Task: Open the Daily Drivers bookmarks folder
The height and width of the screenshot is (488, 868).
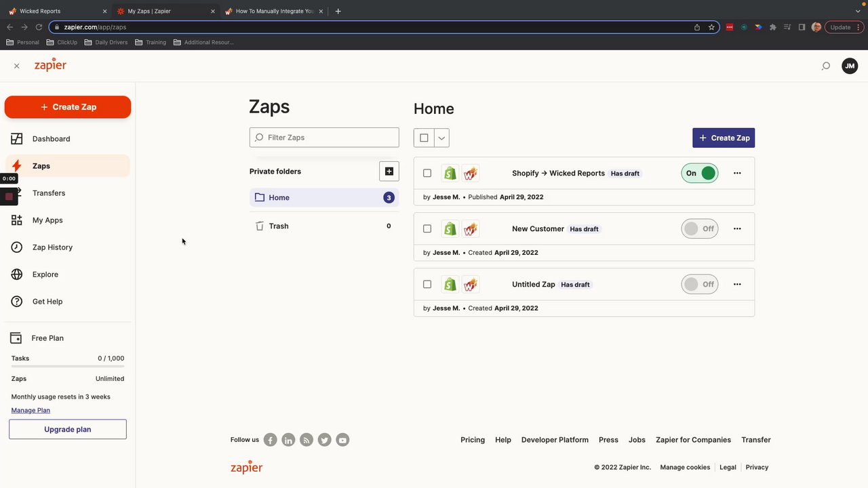Action: pyautogui.click(x=106, y=42)
